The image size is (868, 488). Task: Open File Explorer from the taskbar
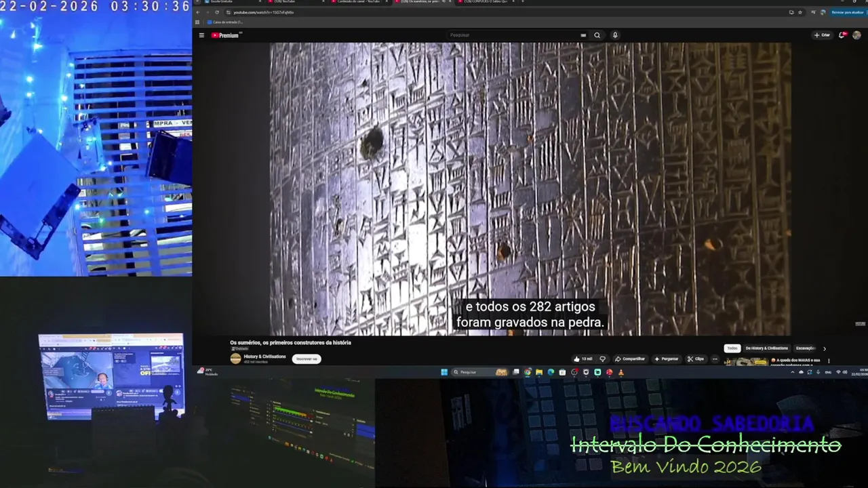coord(539,372)
